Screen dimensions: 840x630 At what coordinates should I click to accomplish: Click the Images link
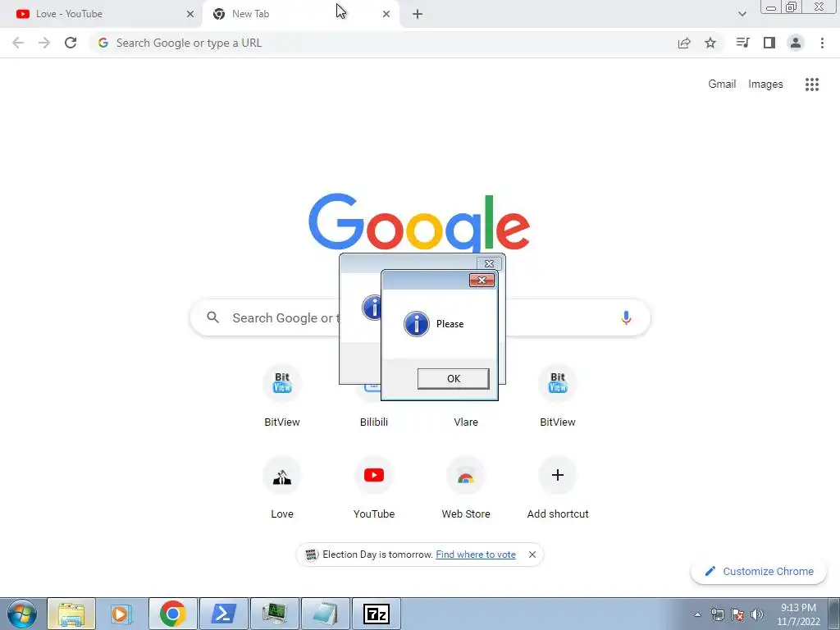pos(765,84)
